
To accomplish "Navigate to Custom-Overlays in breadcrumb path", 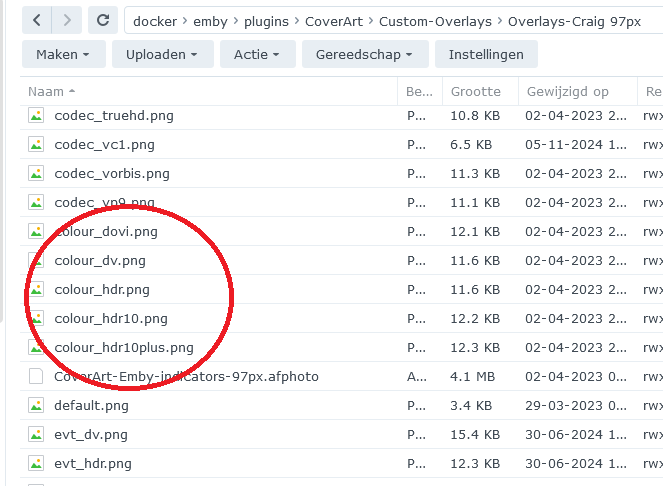I will click(x=435, y=21).
